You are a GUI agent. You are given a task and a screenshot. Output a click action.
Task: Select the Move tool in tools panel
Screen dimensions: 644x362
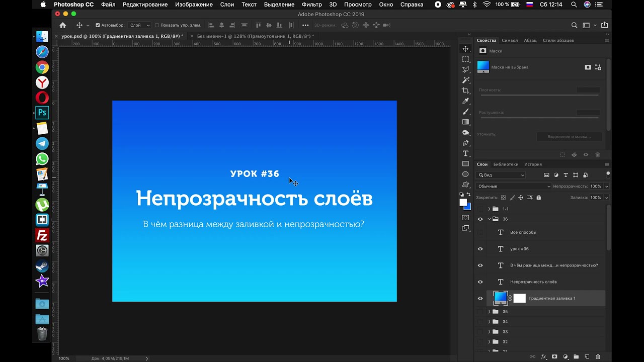(x=465, y=49)
